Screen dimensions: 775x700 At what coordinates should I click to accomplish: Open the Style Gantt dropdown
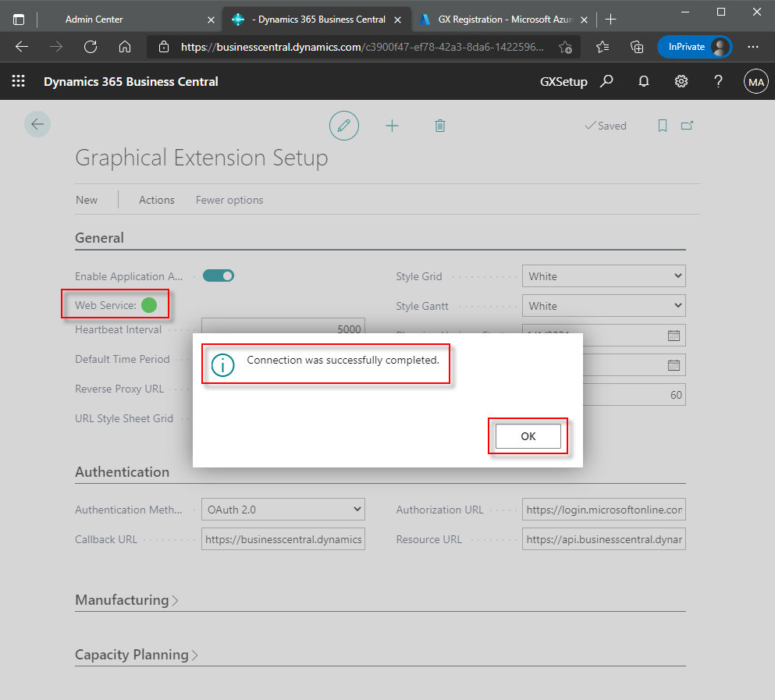603,306
